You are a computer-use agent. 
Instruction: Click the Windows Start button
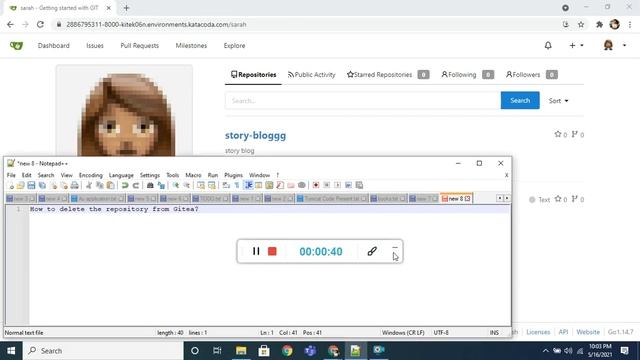click(11, 351)
